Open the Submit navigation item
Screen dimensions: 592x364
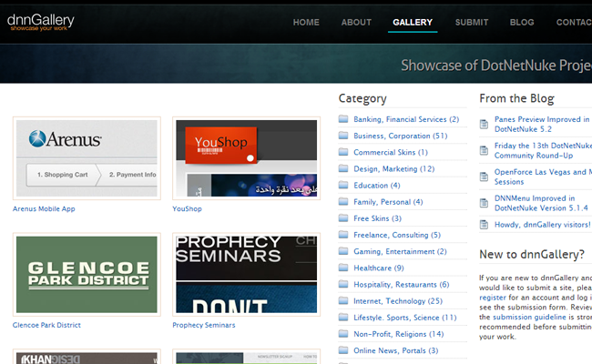pos(472,22)
